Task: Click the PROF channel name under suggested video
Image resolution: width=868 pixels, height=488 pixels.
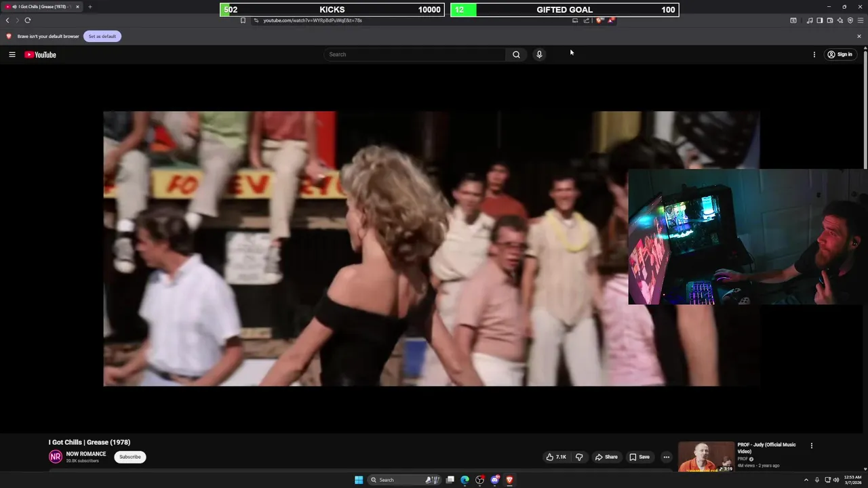Action: (x=743, y=459)
